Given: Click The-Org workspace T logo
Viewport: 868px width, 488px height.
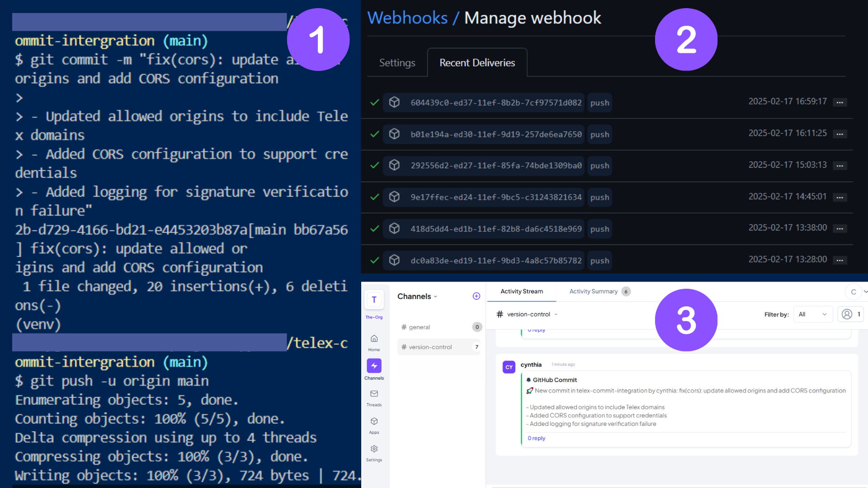Looking at the screenshot, I should [374, 300].
